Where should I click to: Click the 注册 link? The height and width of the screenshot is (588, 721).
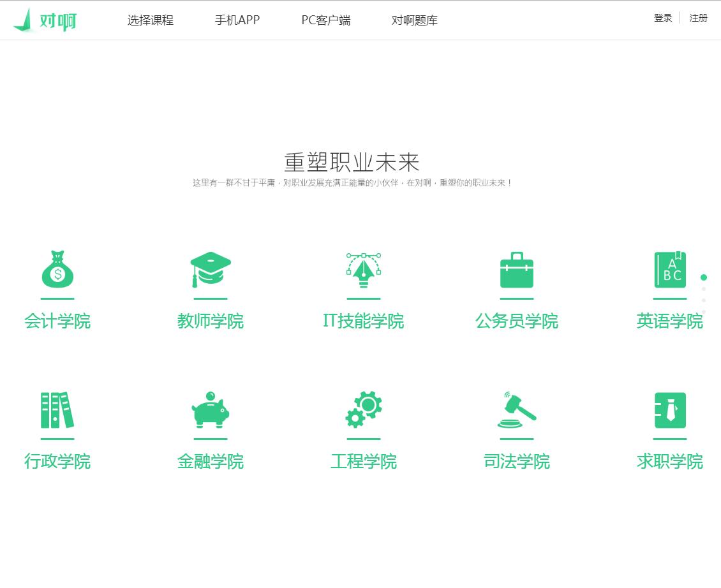click(x=698, y=18)
